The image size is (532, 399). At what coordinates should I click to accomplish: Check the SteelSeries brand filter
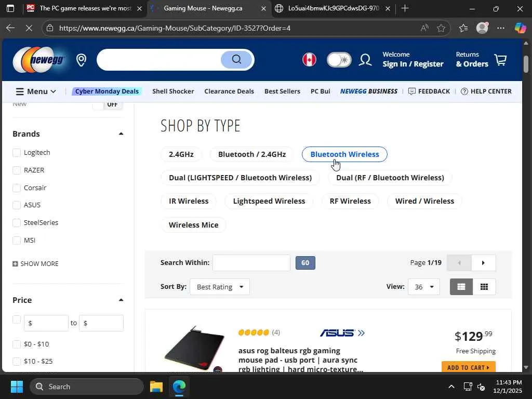(17, 223)
